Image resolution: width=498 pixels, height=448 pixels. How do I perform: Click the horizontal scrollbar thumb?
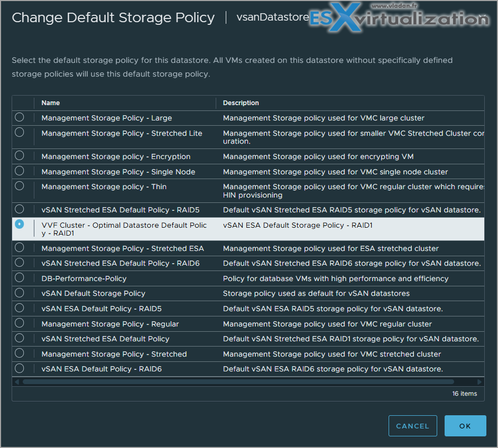(238, 381)
